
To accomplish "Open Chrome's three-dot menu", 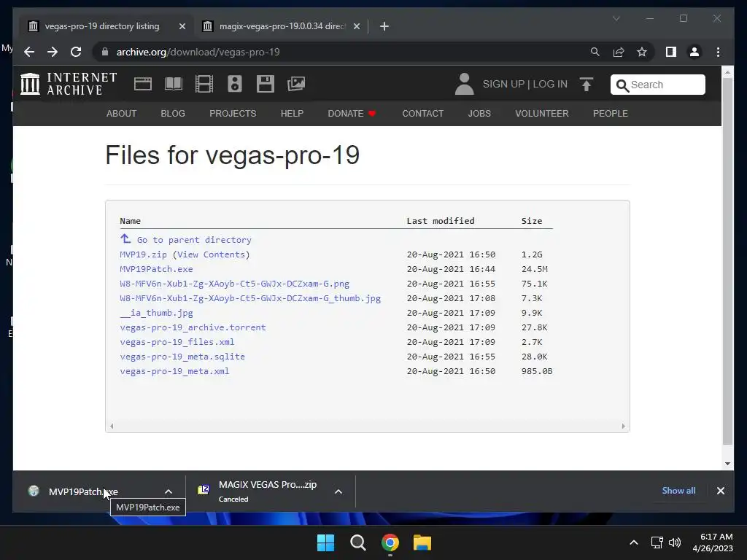I will click(x=718, y=52).
